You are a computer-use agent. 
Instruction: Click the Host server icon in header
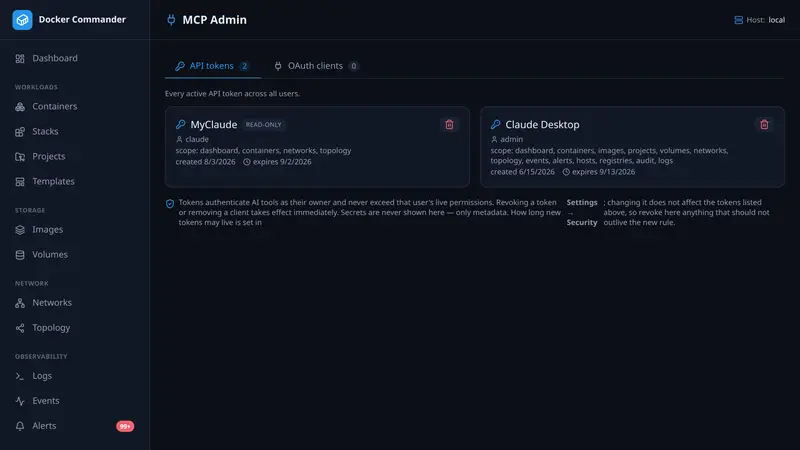tap(738, 20)
